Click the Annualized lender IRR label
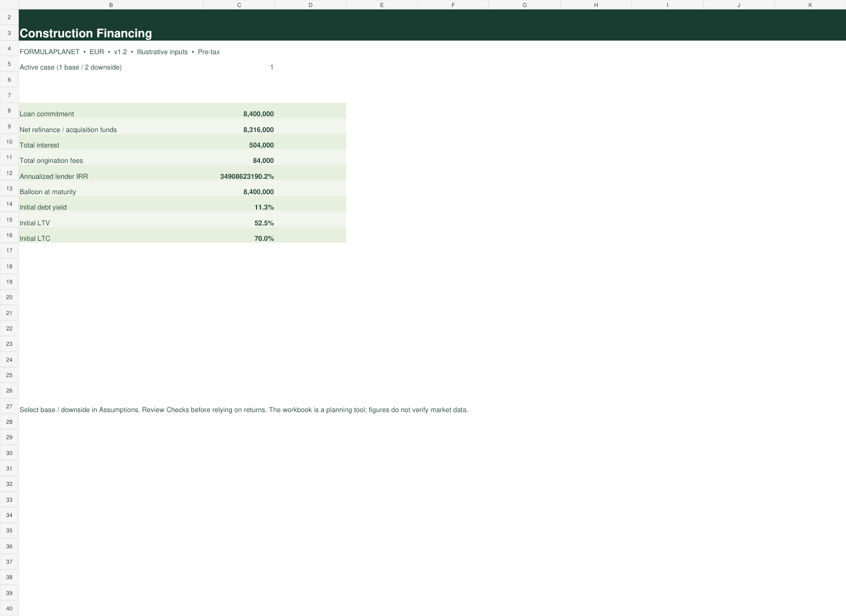The height and width of the screenshot is (616, 846). click(54, 176)
